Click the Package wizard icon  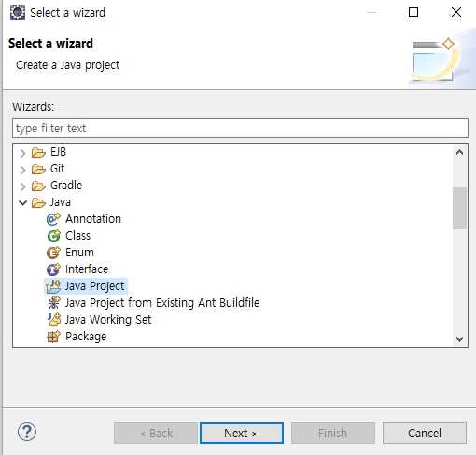click(53, 337)
